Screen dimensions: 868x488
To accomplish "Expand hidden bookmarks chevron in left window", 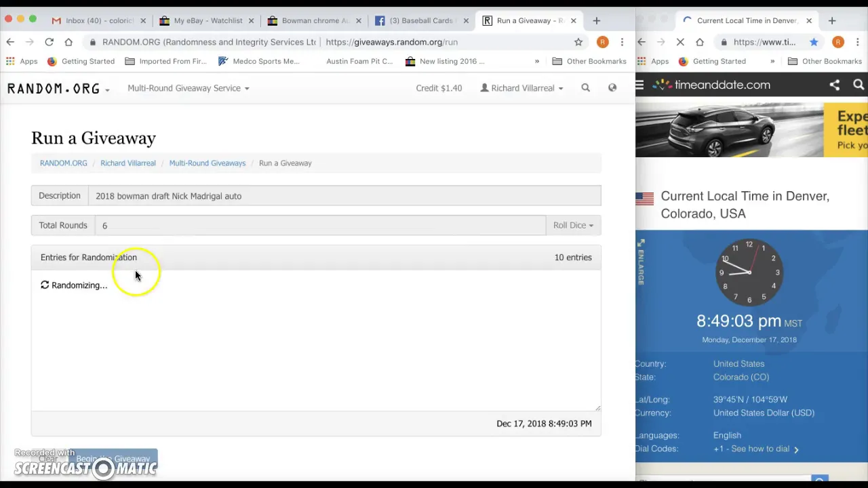I will click(x=536, y=61).
